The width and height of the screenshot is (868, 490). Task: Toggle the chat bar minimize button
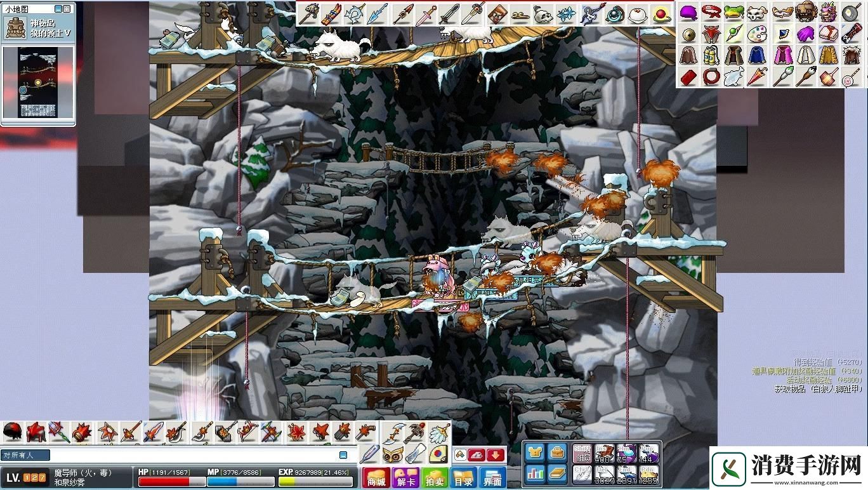[343, 455]
